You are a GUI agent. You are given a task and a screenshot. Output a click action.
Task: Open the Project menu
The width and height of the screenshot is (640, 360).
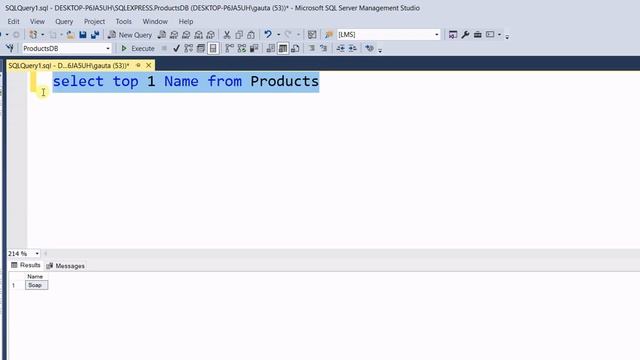coord(94,21)
